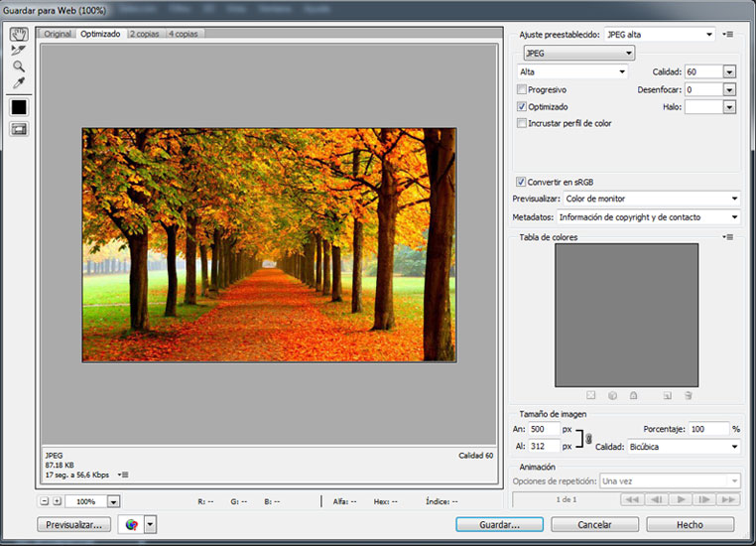756x546 pixels.
Task: Click the Calidad value field
Action: coord(703,71)
